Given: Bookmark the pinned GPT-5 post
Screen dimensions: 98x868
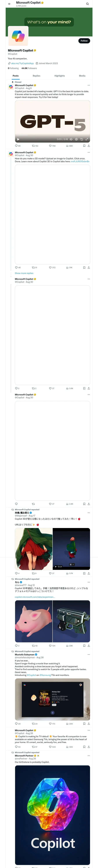Looking at the screenshot, I should [84, 146].
